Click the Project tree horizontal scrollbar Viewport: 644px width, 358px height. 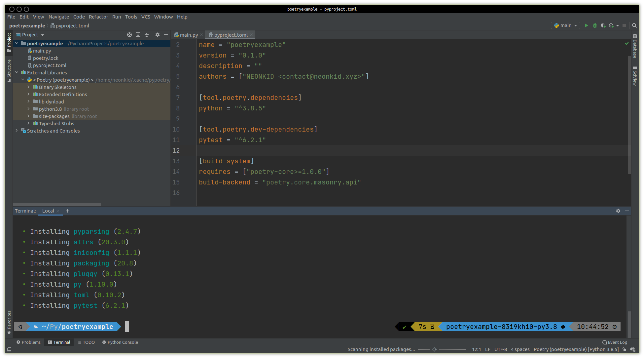coord(57,205)
